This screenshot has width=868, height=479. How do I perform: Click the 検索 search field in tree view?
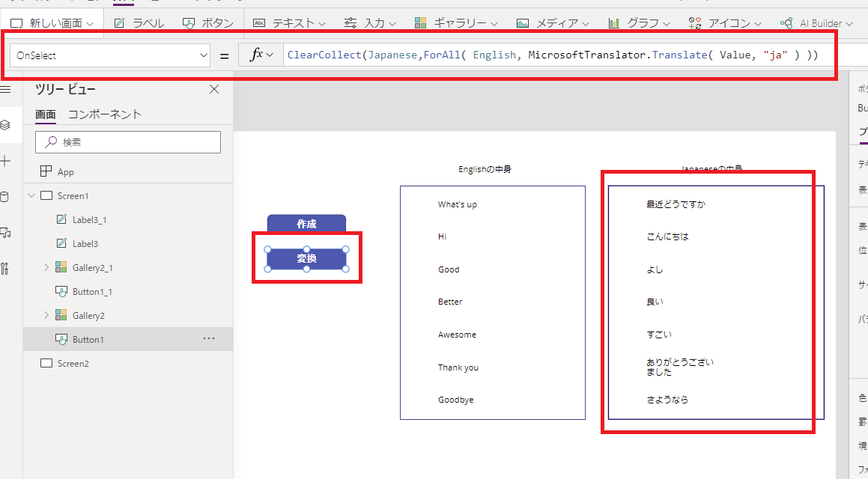coord(127,142)
